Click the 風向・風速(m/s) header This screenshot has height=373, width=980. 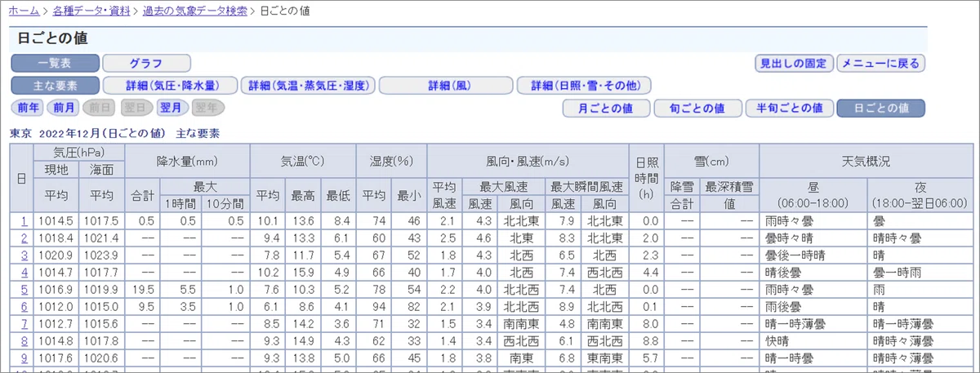[527, 162]
